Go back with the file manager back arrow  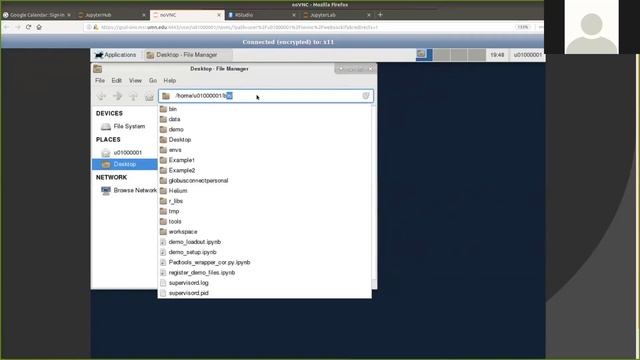click(x=101, y=96)
